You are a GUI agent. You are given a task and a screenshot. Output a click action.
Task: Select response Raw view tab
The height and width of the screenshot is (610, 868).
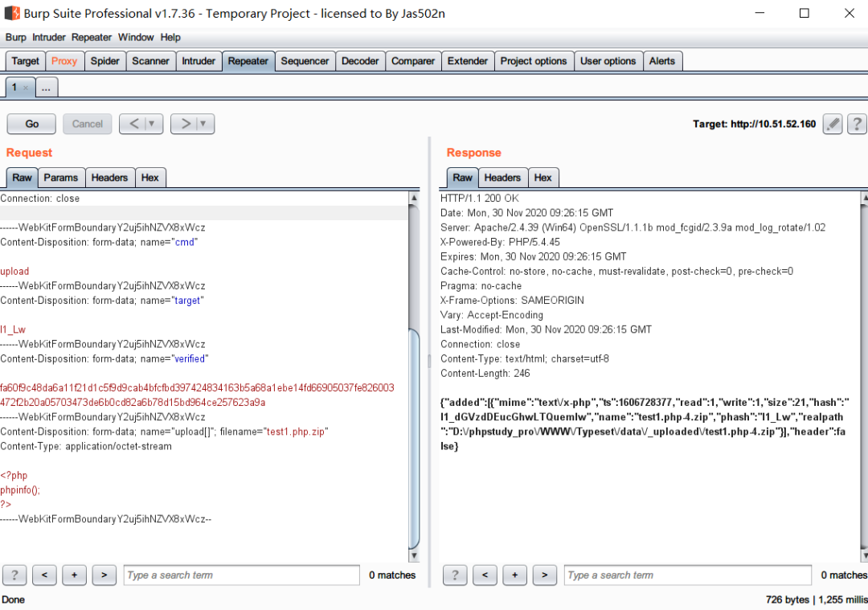click(x=463, y=178)
